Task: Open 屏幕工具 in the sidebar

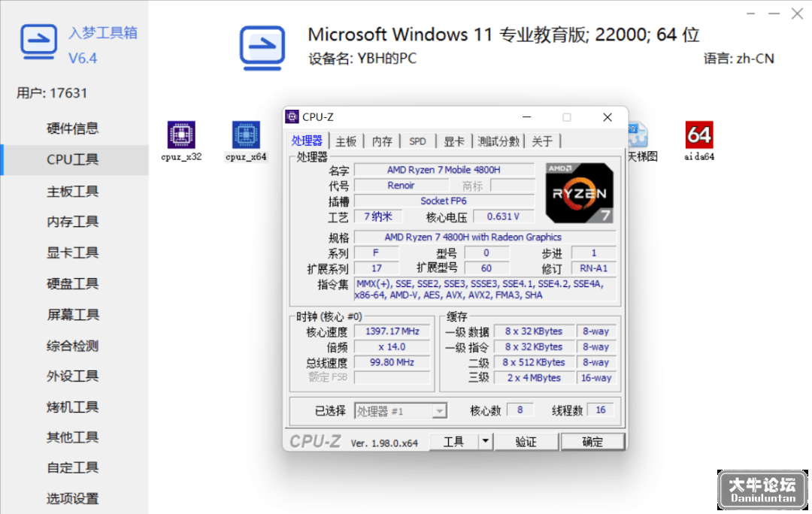Action: 72,315
